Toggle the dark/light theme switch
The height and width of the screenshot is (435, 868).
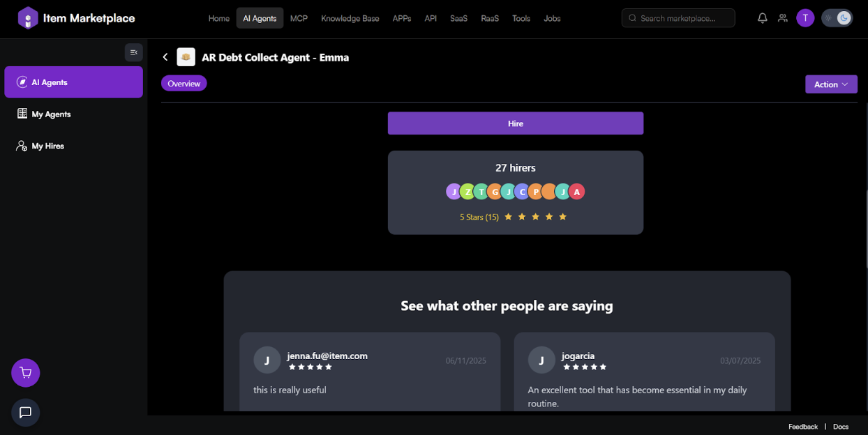[837, 18]
